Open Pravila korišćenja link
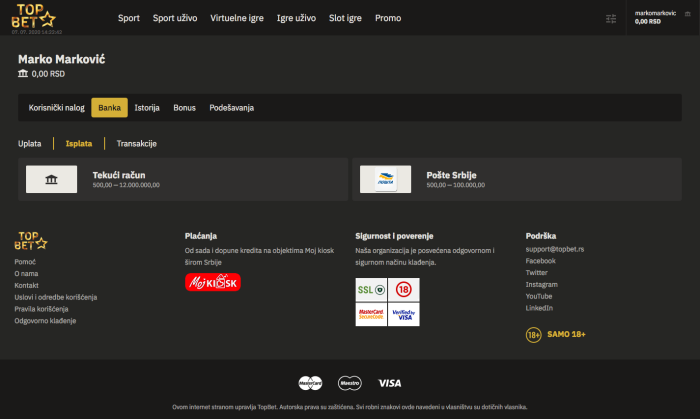The height and width of the screenshot is (419, 700). 41,309
